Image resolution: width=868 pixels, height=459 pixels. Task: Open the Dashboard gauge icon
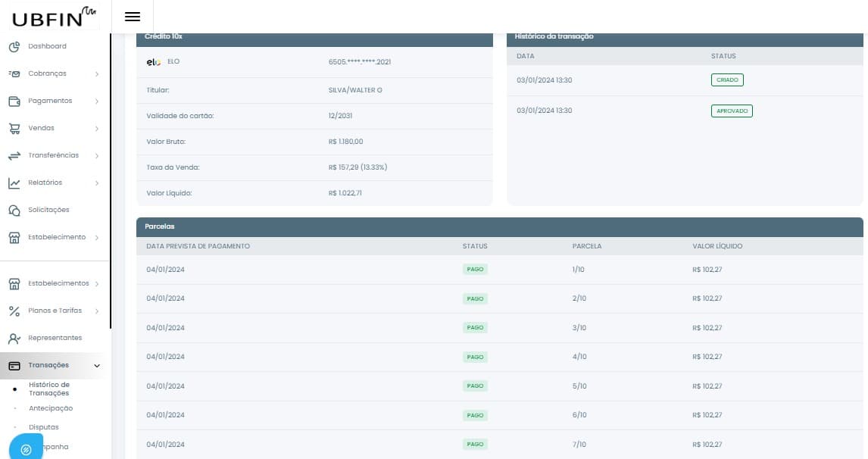(x=14, y=47)
